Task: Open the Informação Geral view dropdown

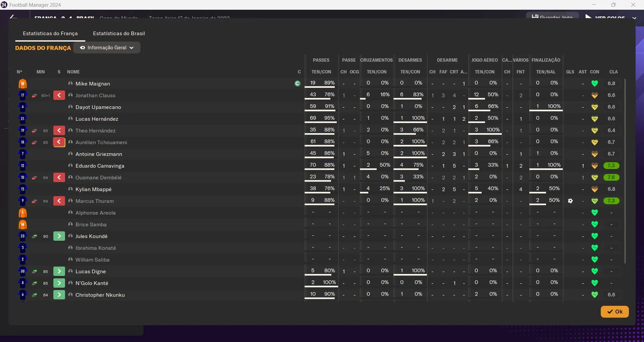Action: point(107,48)
